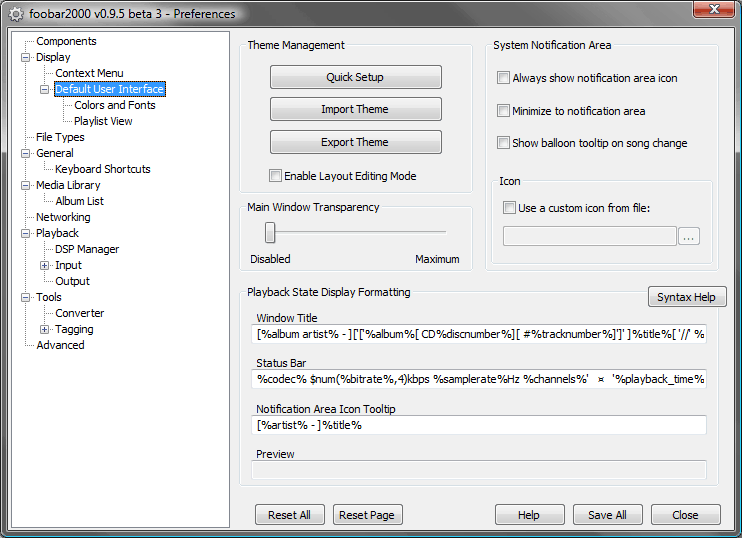Click the foobar2000 title bar icon
This screenshot has height=538, width=742.
tap(16, 14)
